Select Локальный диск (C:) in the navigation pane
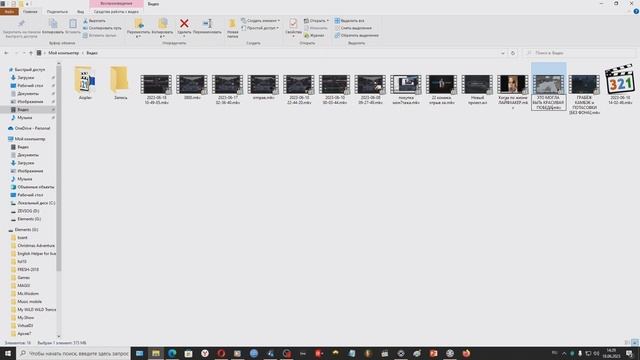 (33, 203)
